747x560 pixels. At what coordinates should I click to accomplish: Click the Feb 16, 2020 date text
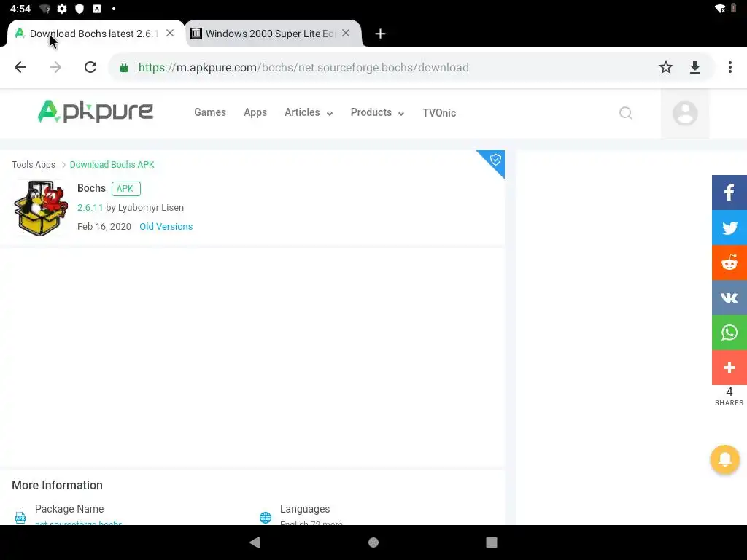pos(104,227)
